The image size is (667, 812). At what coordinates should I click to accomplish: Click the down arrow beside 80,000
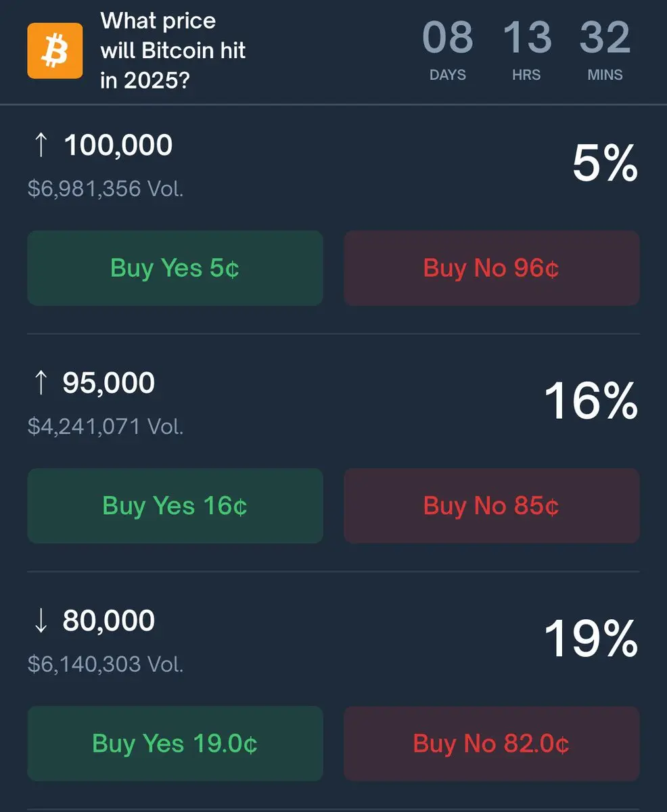pos(41,621)
